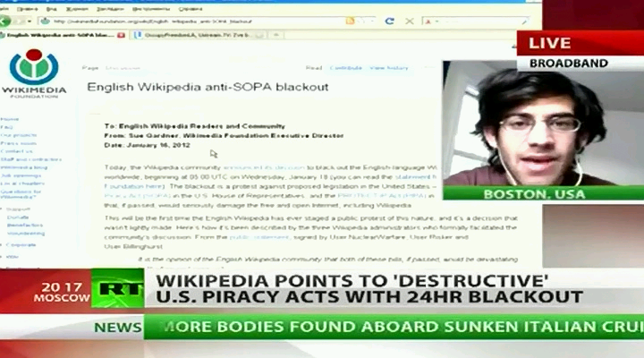Open the Инструменты (Tools) menu

click(x=151, y=9)
